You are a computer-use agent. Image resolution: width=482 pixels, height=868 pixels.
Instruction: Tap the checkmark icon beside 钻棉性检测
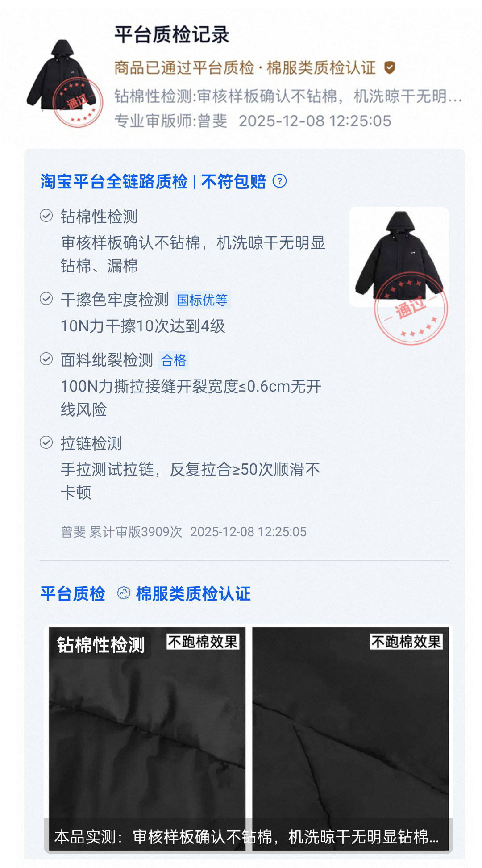(46, 216)
